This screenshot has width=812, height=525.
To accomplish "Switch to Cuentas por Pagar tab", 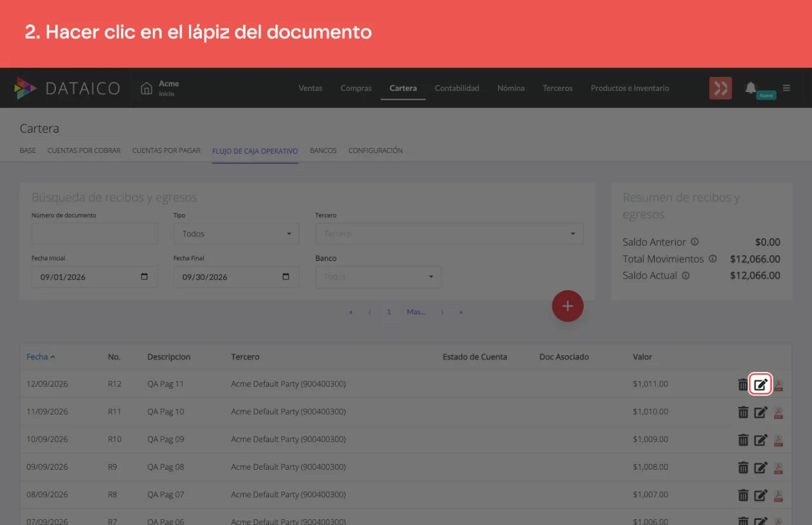I will [166, 150].
